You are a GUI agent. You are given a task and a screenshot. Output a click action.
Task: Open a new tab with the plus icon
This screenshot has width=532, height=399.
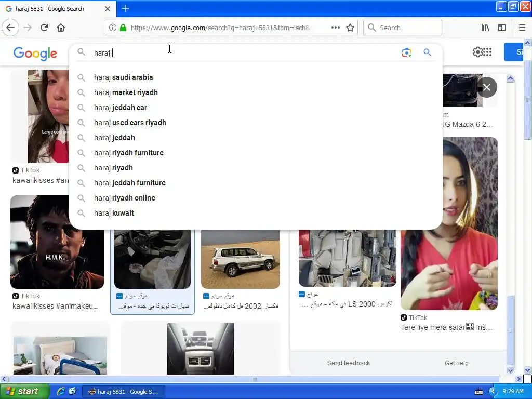(125, 8)
